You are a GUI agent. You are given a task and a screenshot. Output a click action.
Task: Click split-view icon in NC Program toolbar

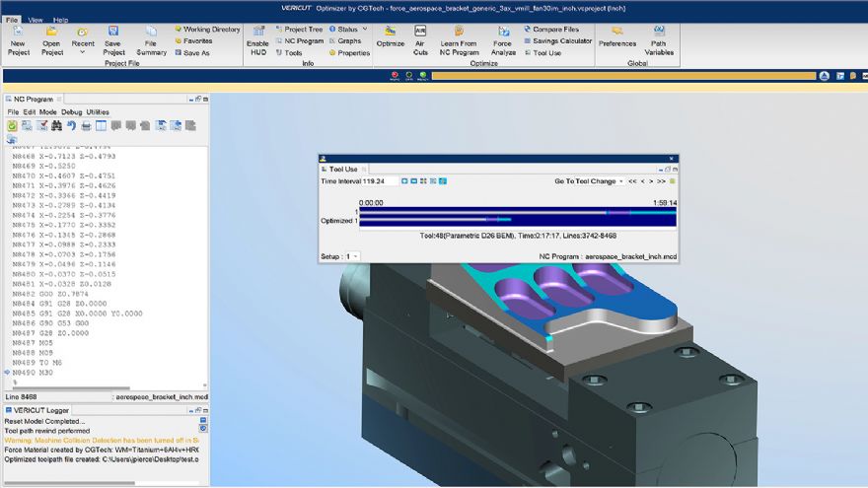[101, 126]
